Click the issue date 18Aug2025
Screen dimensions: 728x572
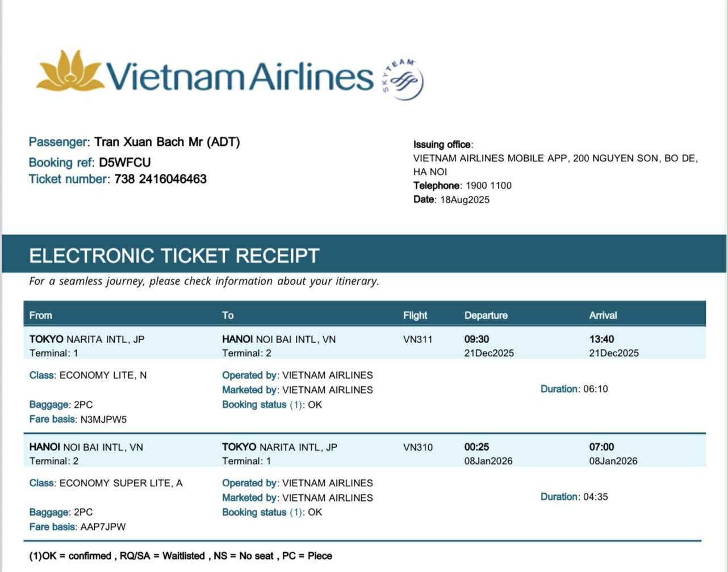465,200
